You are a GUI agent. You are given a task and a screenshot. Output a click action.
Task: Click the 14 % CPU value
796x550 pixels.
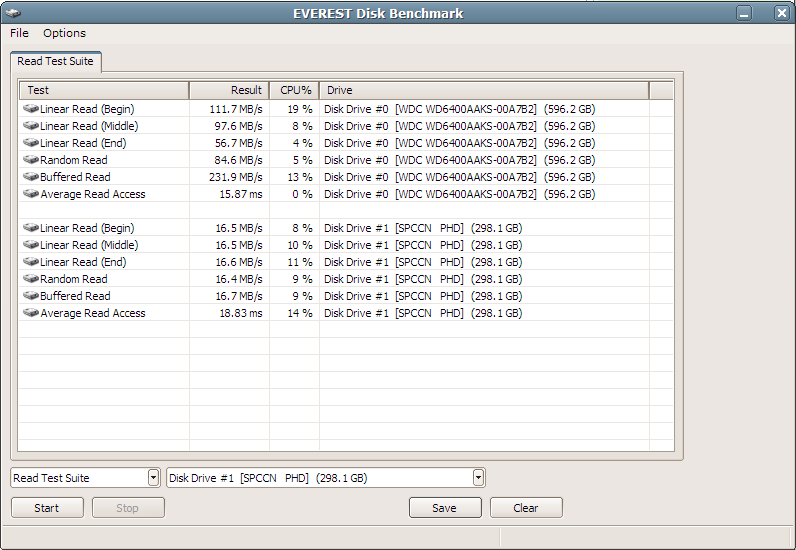click(x=300, y=313)
